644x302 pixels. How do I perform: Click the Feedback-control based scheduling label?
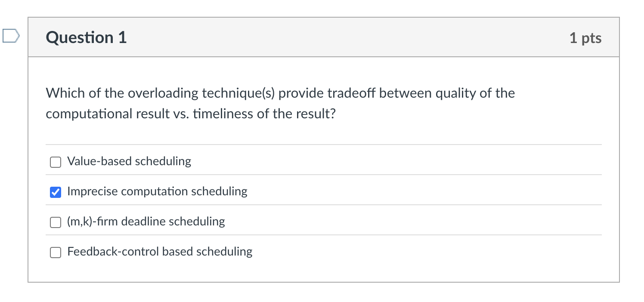[x=159, y=252]
